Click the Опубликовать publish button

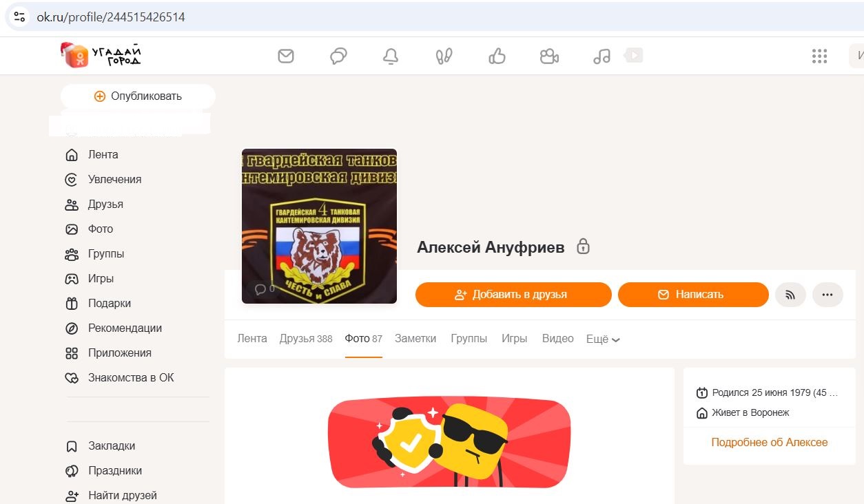pyautogui.click(x=138, y=96)
